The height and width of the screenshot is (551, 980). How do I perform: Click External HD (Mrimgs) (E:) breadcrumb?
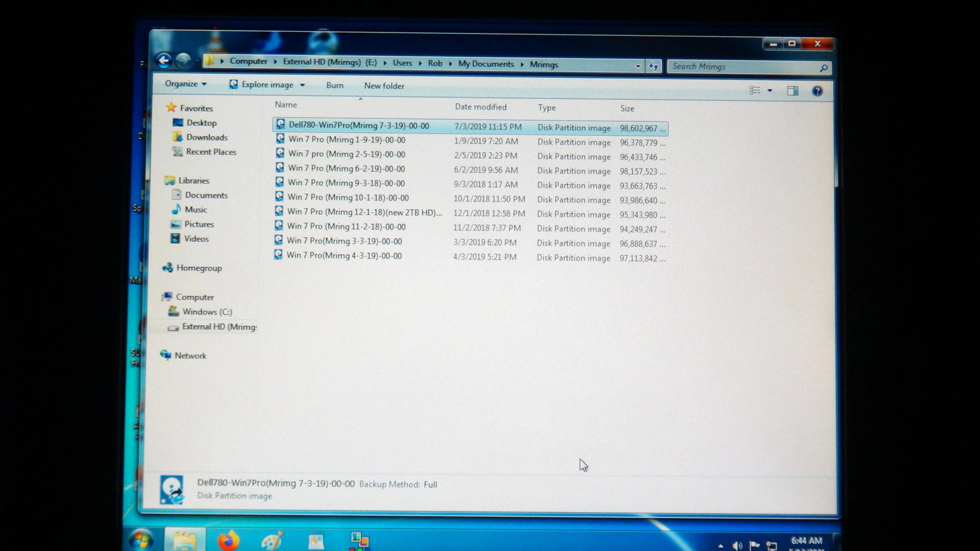330,62
